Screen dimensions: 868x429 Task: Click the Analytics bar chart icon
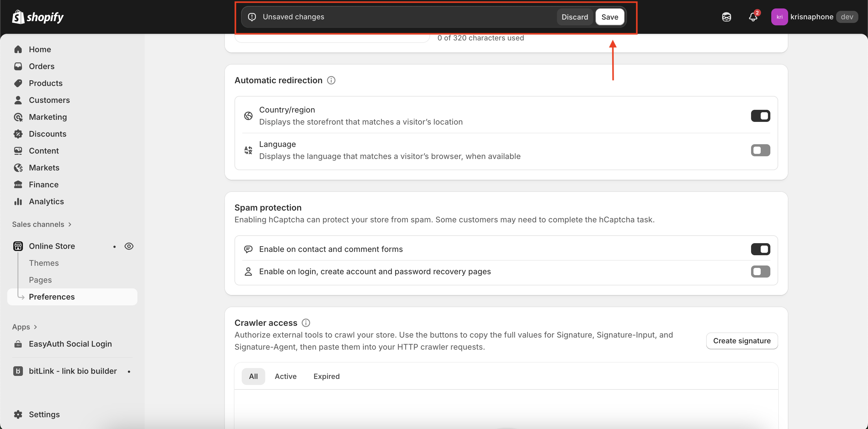[x=18, y=201]
